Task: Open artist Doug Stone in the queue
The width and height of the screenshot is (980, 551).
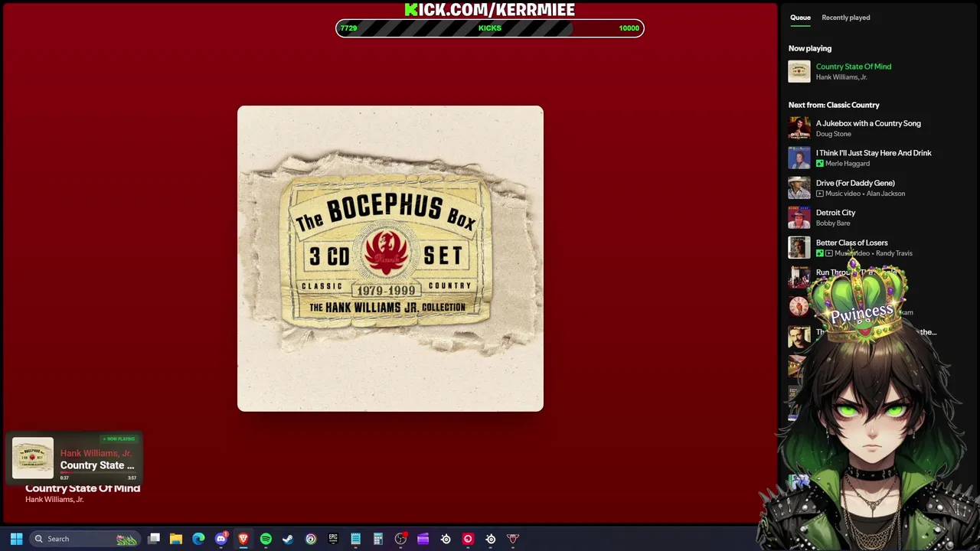Action: pyautogui.click(x=833, y=134)
